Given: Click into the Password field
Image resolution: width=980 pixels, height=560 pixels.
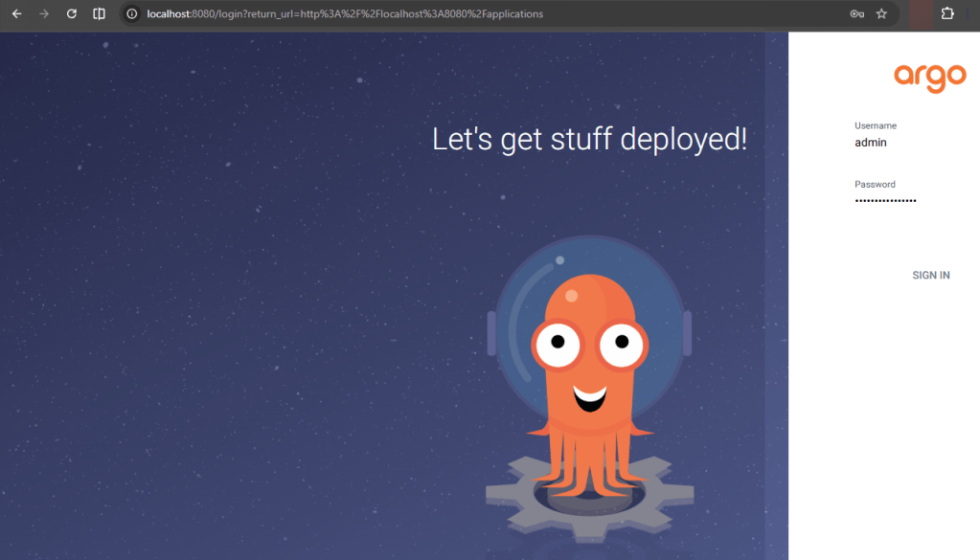Looking at the screenshot, I should pyautogui.click(x=900, y=201).
